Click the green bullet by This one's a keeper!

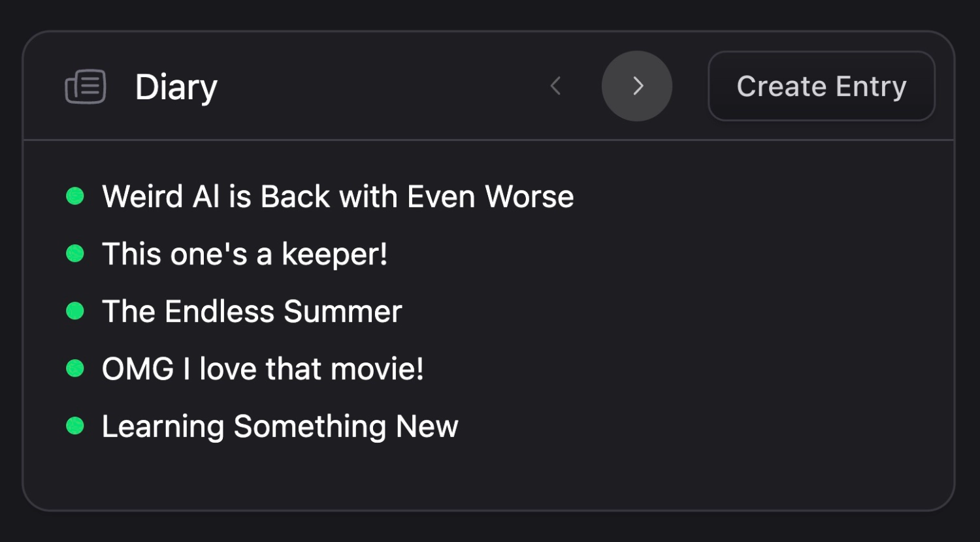75,253
